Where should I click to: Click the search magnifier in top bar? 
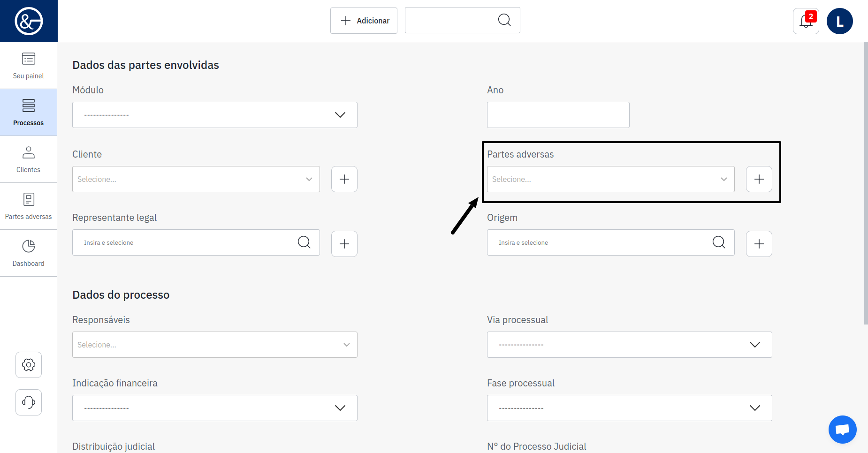(x=504, y=20)
